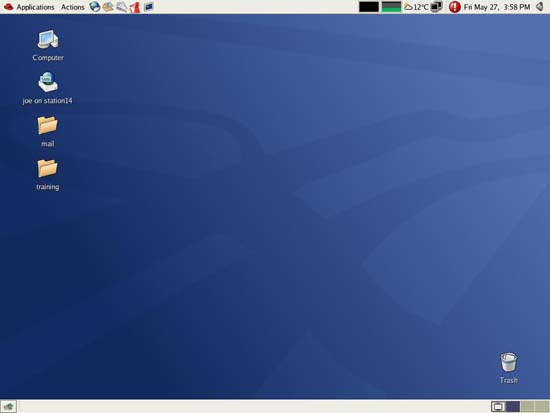Open the email client panel launcher
550x413 pixels.
[x=108, y=7]
